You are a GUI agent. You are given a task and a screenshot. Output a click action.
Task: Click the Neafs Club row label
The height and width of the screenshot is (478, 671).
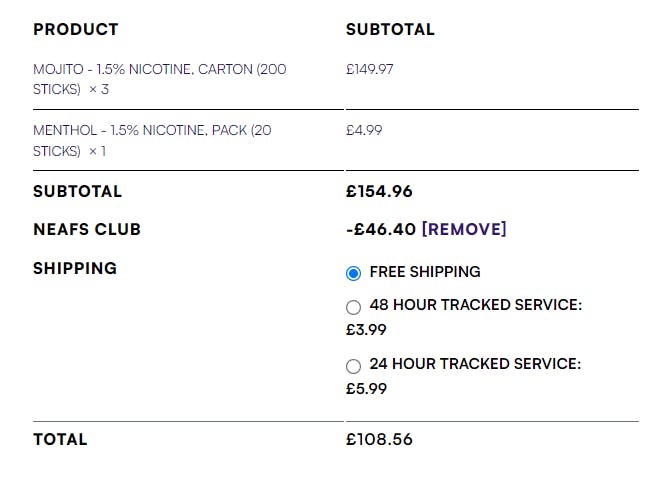click(87, 229)
